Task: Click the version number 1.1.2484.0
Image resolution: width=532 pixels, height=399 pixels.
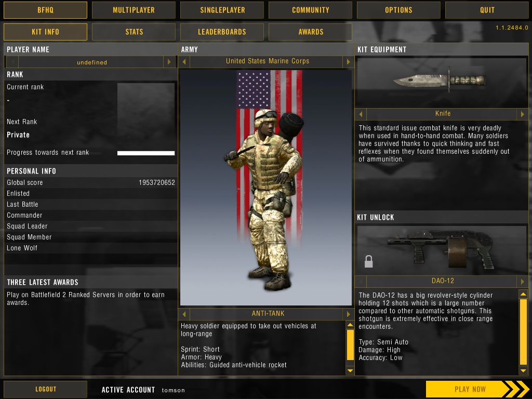Action: click(x=512, y=28)
